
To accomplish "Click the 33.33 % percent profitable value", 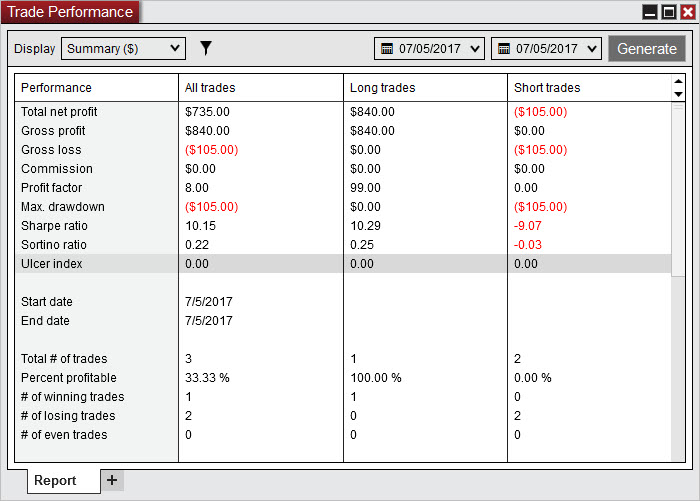I will coord(207,378).
